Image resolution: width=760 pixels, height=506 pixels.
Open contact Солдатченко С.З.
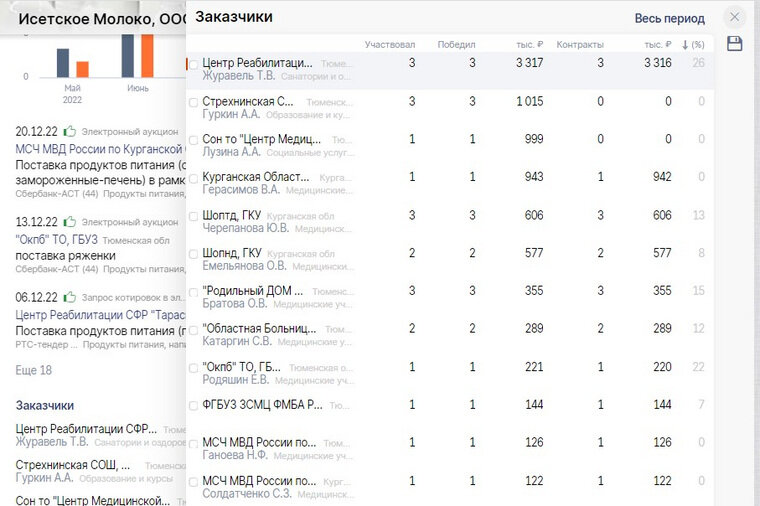pyautogui.click(x=247, y=493)
